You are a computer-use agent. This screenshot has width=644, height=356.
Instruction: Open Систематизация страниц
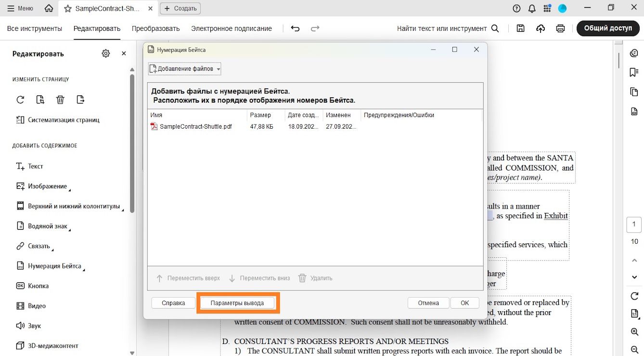[x=58, y=119]
